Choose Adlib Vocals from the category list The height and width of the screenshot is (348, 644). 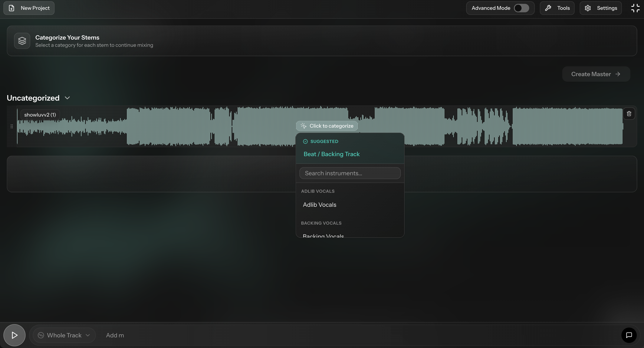coord(319,205)
